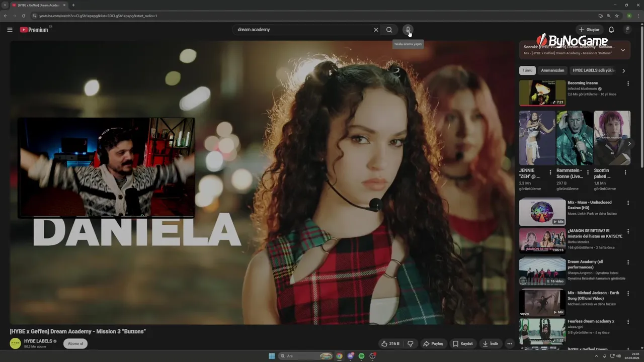Click the Infected Mushroom channel name
Image resolution: width=644 pixels, height=362 pixels.
(x=582, y=88)
